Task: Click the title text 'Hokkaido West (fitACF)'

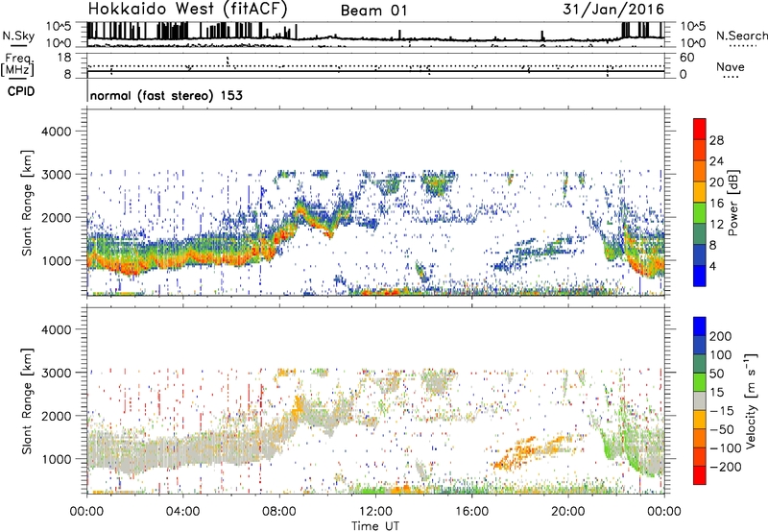Action: tap(187, 10)
